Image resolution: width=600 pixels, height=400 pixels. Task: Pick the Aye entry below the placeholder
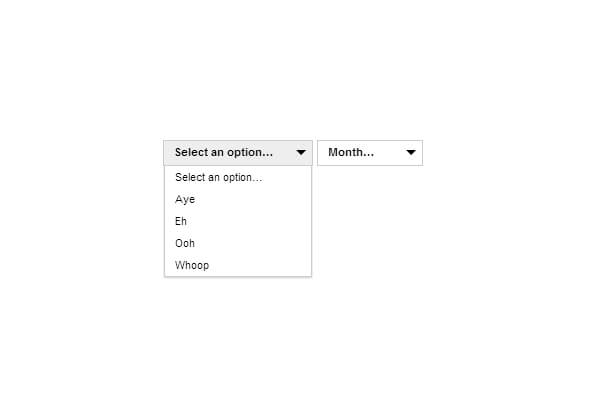185,199
